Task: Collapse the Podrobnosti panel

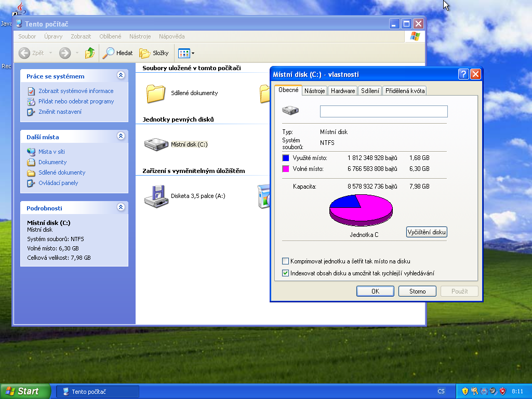Action: tap(121, 207)
